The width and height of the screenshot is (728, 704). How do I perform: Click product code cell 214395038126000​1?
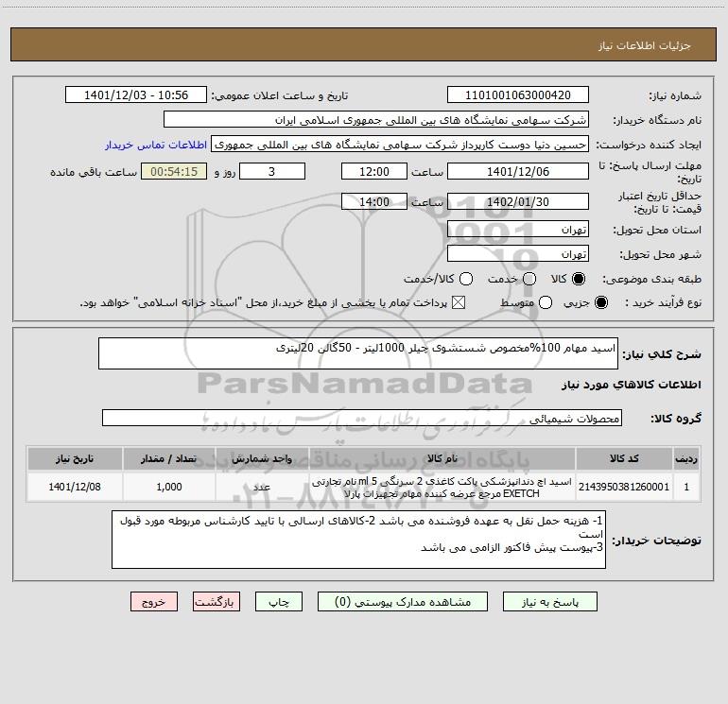point(624,487)
